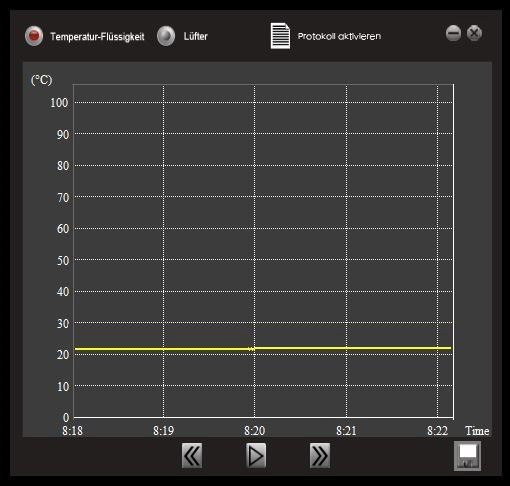The height and width of the screenshot is (486, 510).
Task: Toggle the gray Lüfter indicator button
Action: pos(166,35)
